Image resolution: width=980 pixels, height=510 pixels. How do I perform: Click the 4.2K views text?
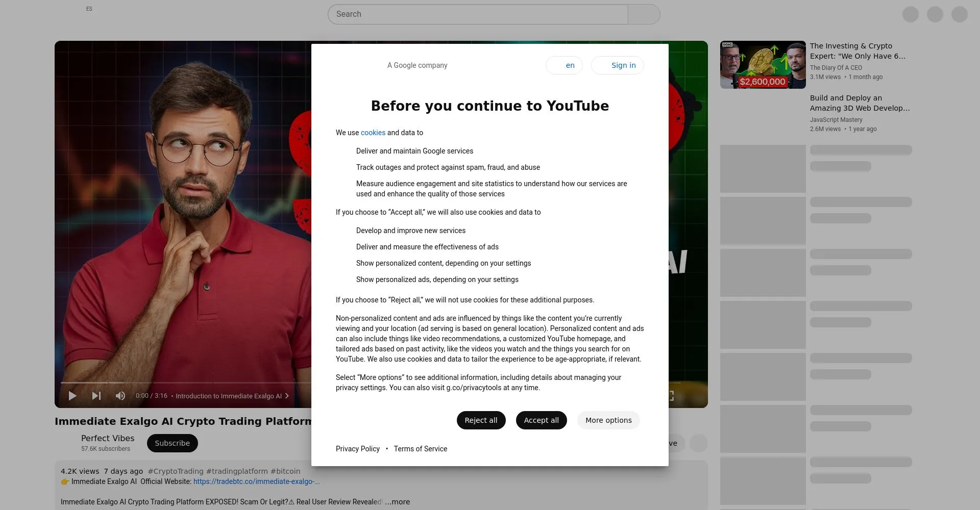pyautogui.click(x=80, y=471)
